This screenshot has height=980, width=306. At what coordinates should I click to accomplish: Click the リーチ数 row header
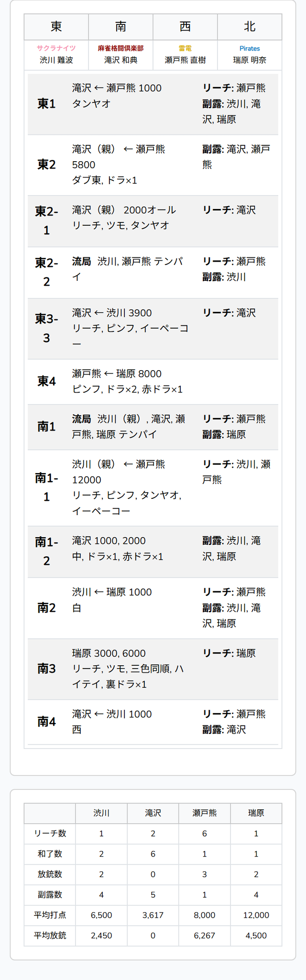(x=50, y=833)
